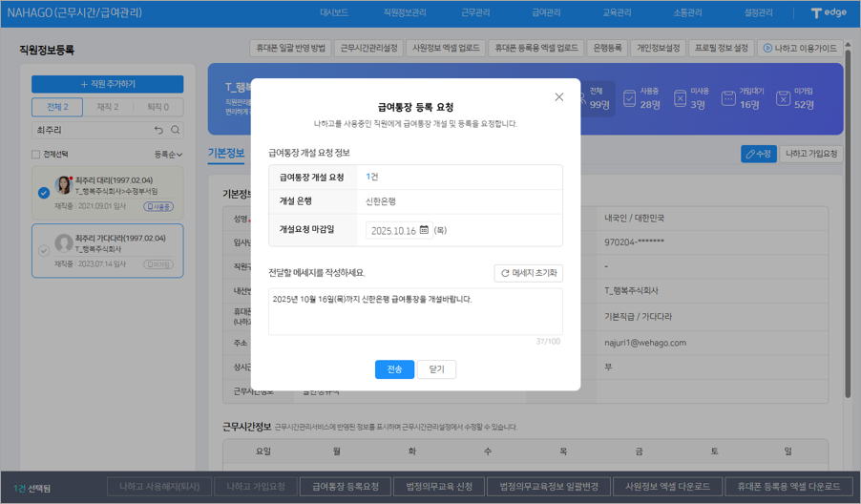This screenshot has height=504, width=861.
Task: Click the search reset arrow icon
Action: tap(158, 130)
